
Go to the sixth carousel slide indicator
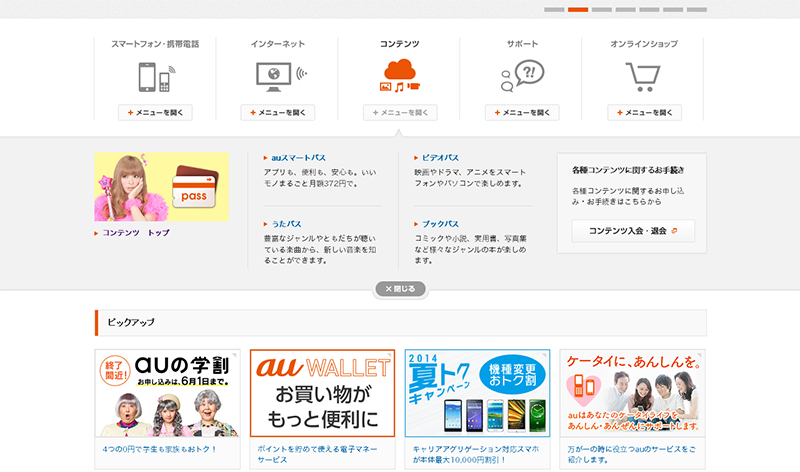point(673,10)
